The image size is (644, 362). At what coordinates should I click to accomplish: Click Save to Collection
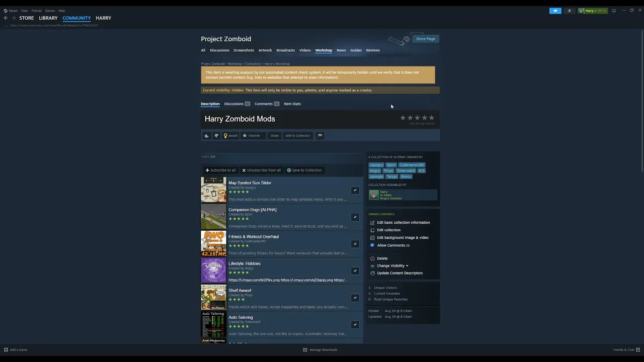pyautogui.click(x=304, y=170)
